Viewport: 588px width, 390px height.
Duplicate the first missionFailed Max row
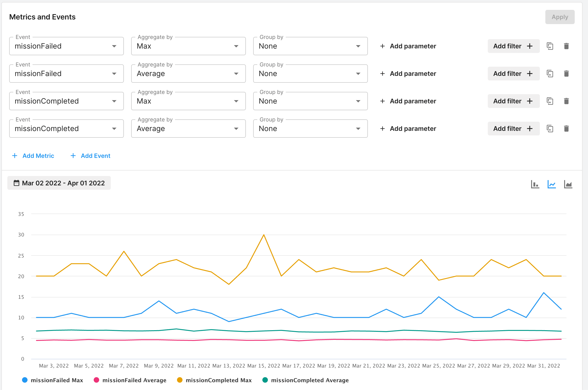click(x=550, y=46)
